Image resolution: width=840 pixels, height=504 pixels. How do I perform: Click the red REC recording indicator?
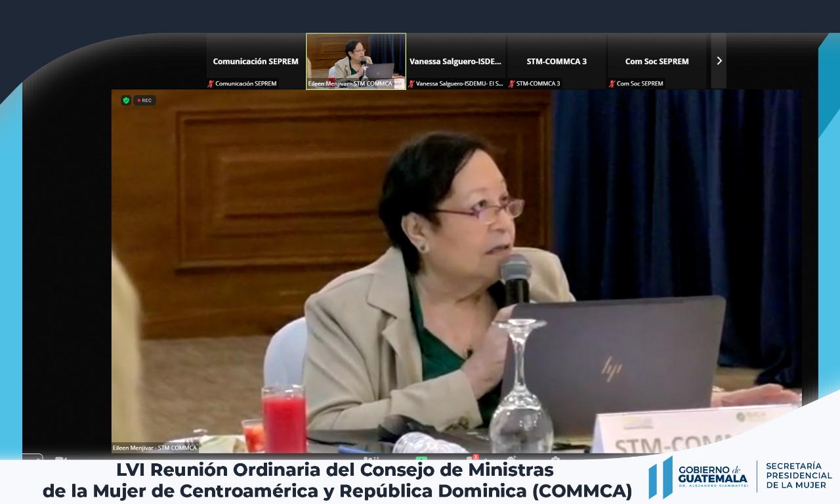point(144,100)
